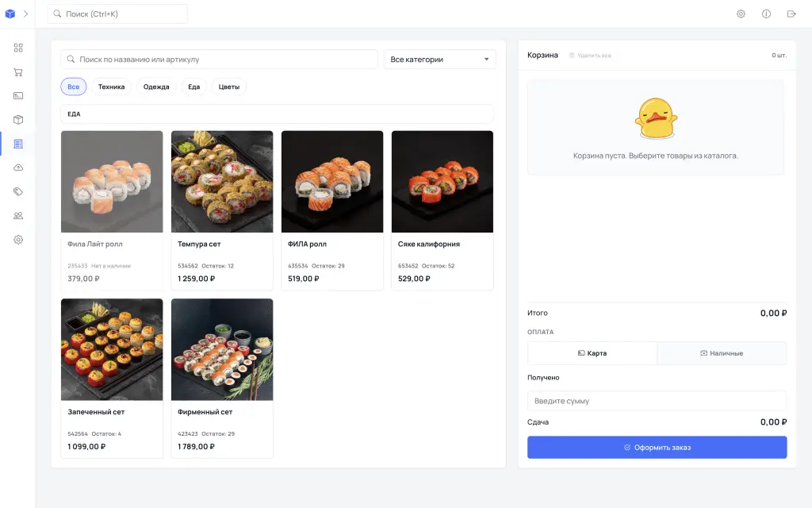
Task: Select Карта payment method
Action: point(592,353)
